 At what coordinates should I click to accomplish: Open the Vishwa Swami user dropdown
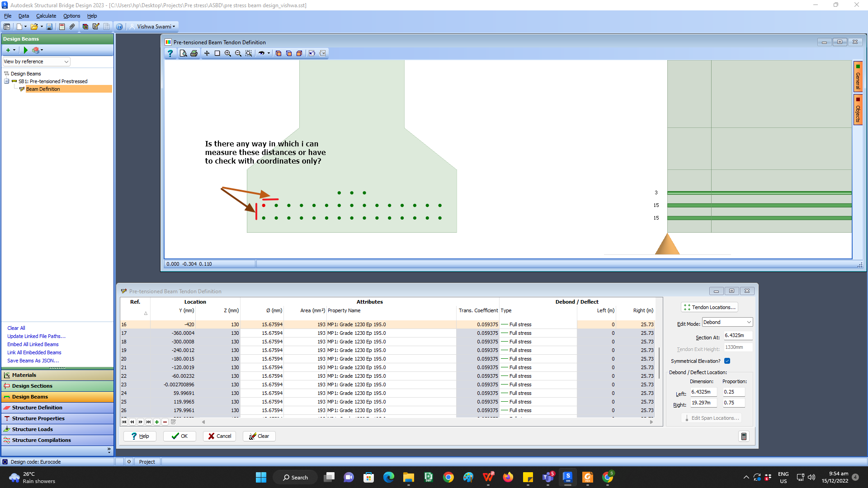152,26
